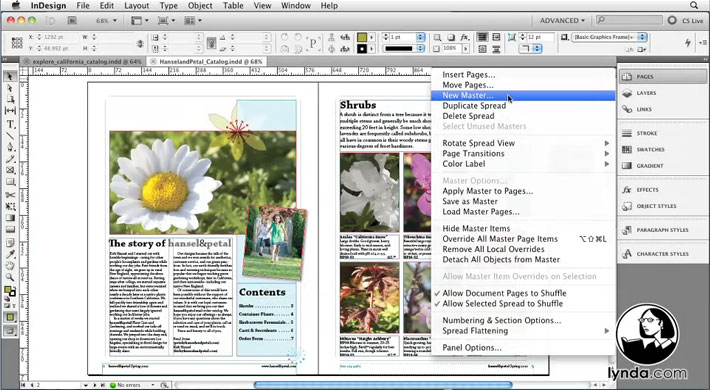Choose Override All Master Page Items
710x390 pixels.
(x=523, y=239)
